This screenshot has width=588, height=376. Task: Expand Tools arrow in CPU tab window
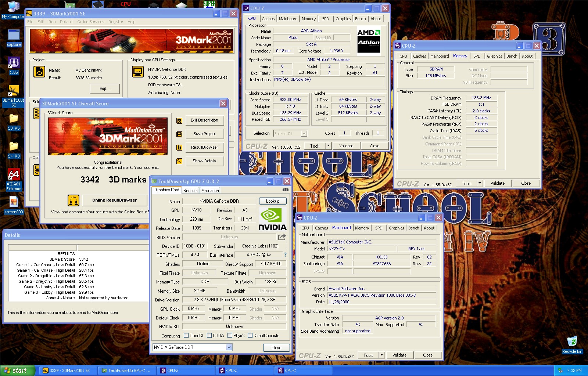tap(328, 146)
